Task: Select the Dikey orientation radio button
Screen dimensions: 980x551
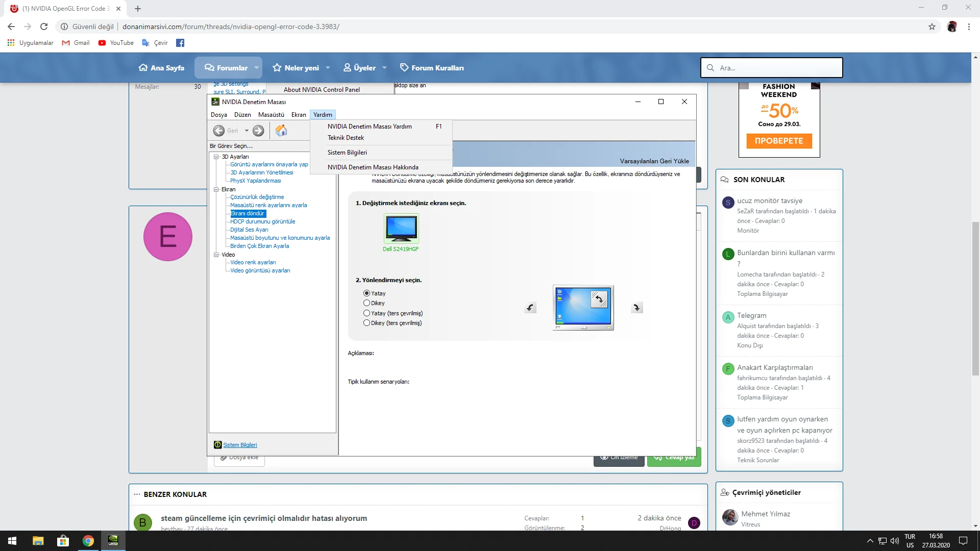Action: point(366,303)
